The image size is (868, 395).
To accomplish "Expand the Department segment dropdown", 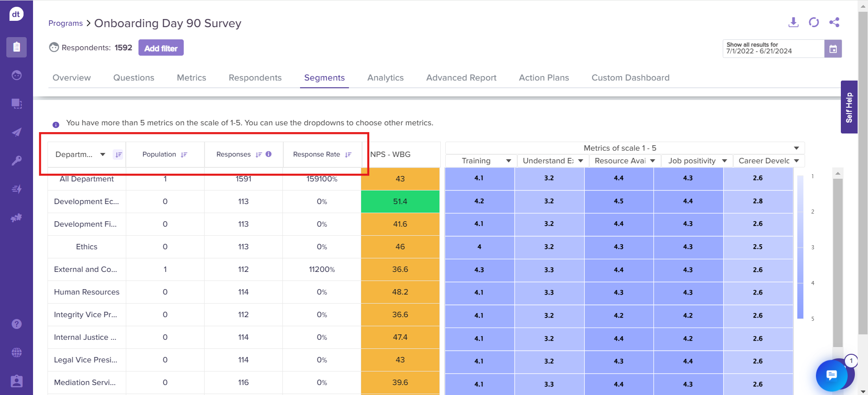I will [103, 155].
